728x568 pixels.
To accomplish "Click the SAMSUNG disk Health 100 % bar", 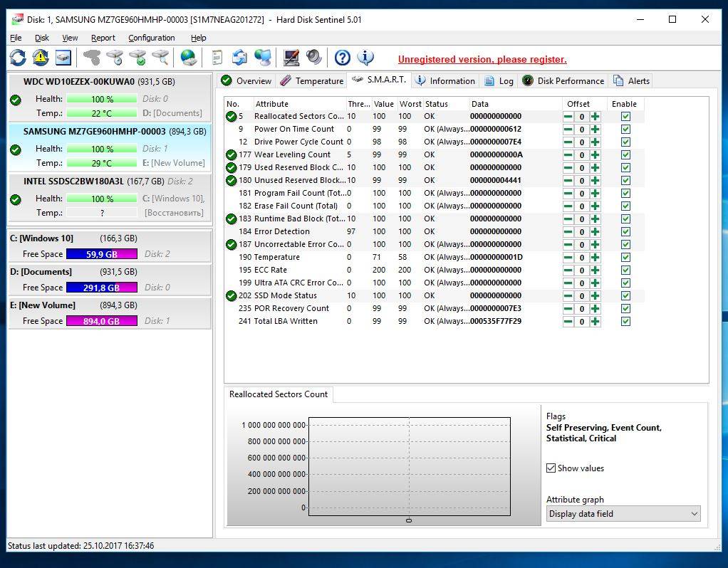I will pos(102,149).
